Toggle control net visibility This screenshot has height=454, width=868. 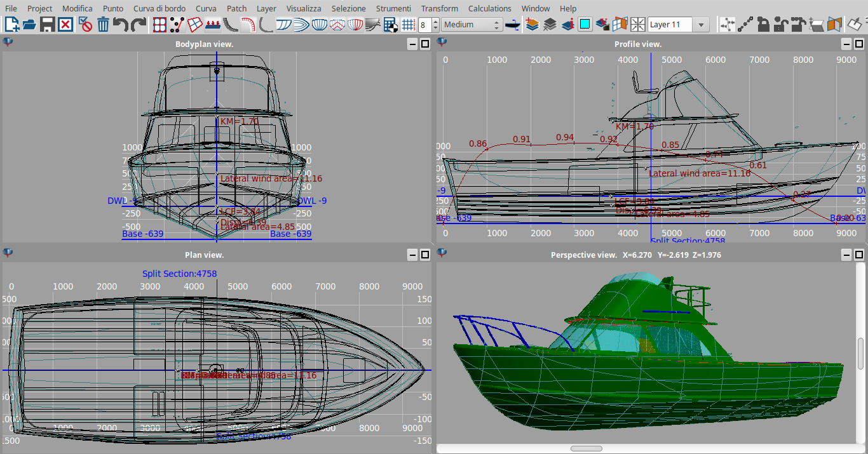pyautogui.click(x=159, y=25)
